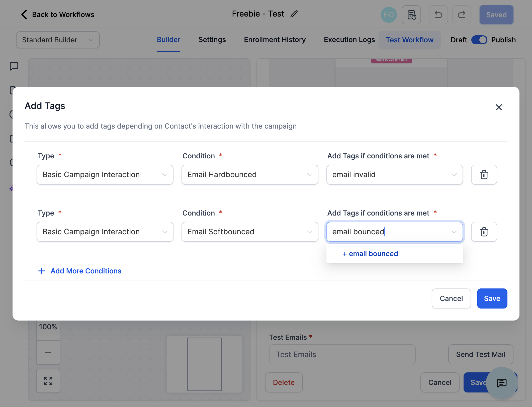Expand the Standard Builder dropdown
The width and height of the screenshot is (532, 407).
(x=58, y=40)
